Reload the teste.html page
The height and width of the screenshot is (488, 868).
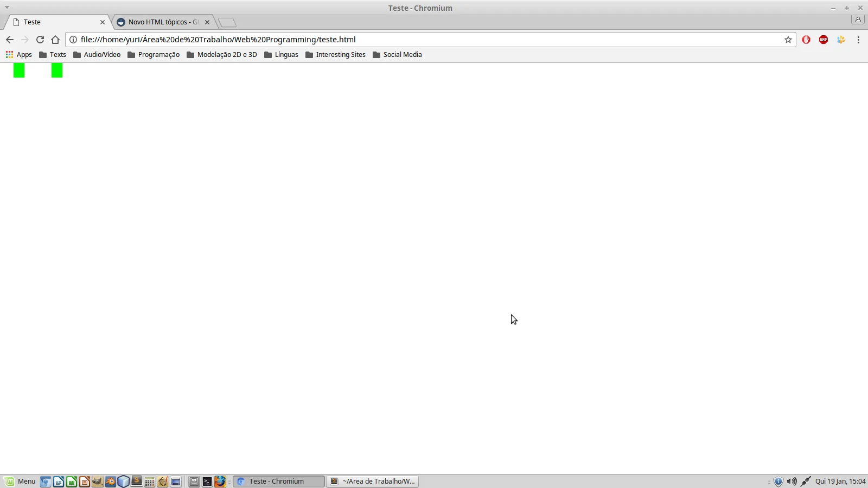pyautogui.click(x=40, y=40)
